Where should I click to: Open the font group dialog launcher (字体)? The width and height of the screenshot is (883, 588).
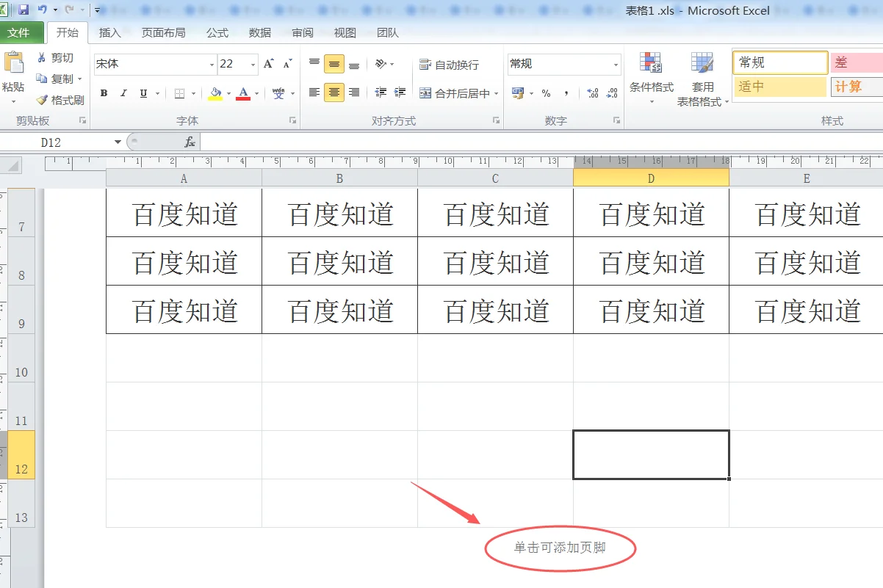[292, 120]
